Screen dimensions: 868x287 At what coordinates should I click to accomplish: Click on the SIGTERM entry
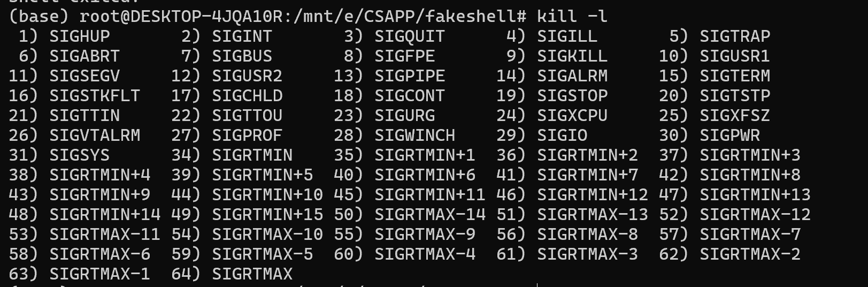[x=735, y=75]
